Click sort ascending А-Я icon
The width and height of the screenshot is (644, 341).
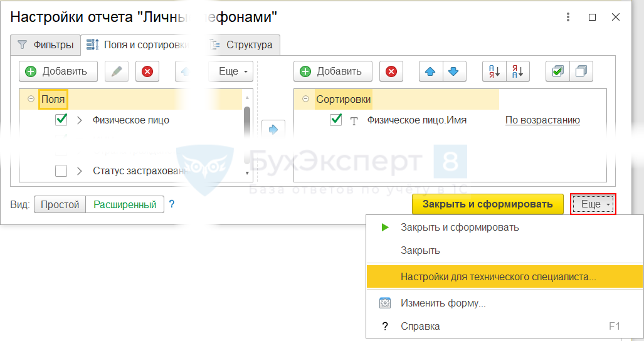click(494, 71)
